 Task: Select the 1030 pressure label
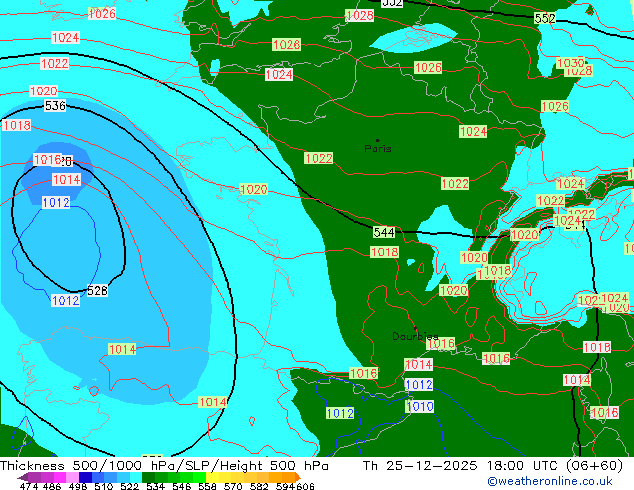pos(570,63)
